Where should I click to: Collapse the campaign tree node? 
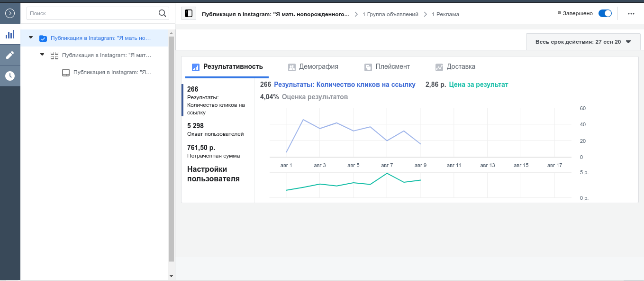tap(31, 37)
